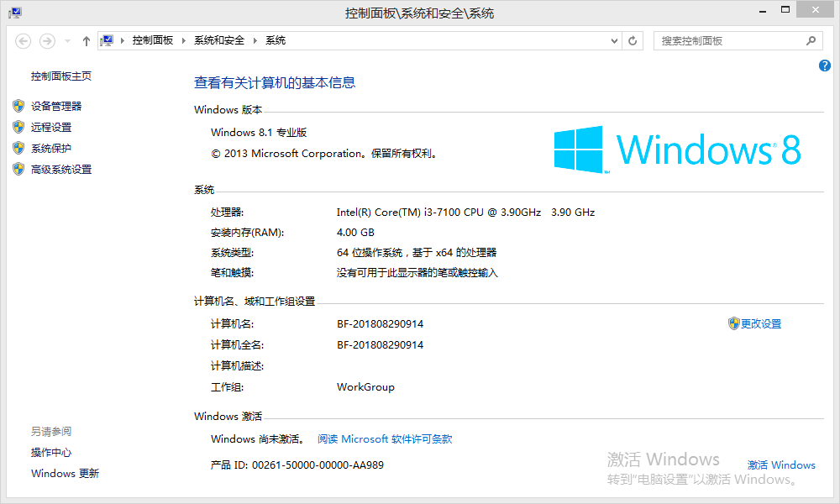Viewport: 840px width, 504px height.
Task: Select 控制面板 in the breadcrumb path
Action: click(x=152, y=40)
